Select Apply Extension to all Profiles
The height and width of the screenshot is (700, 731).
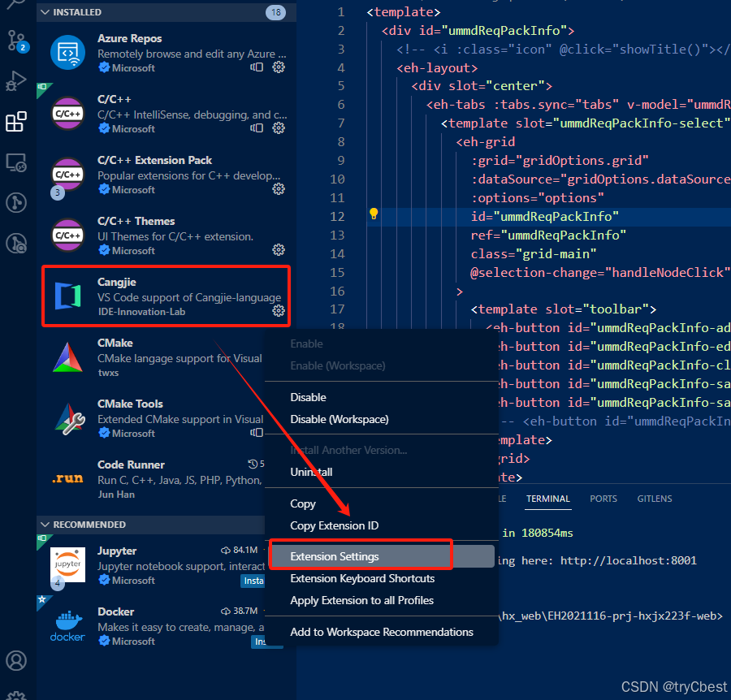pyautogui.click(x=361, y=600)
